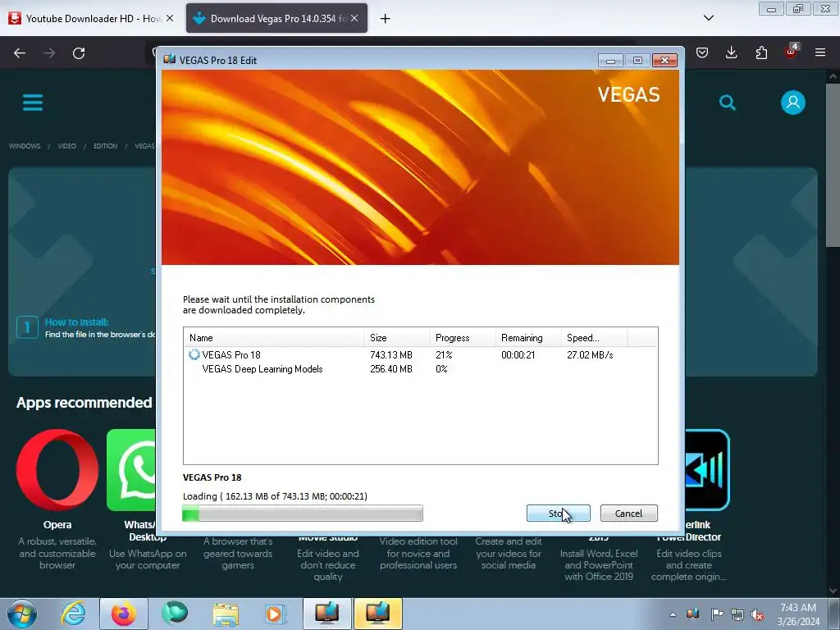840x630 pixels.
Task: Show hidden system tray icons
Action: tap(673, 614)
